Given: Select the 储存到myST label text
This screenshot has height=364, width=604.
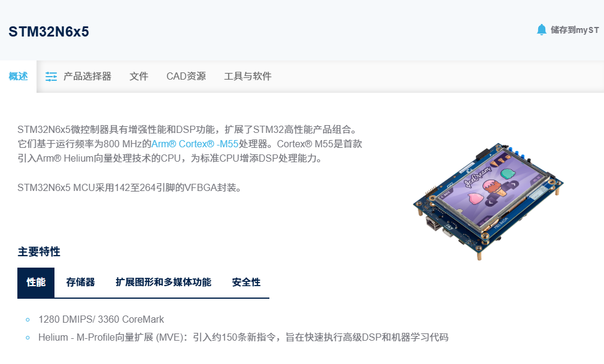Looking at the screenshot, I should [575, 30].
